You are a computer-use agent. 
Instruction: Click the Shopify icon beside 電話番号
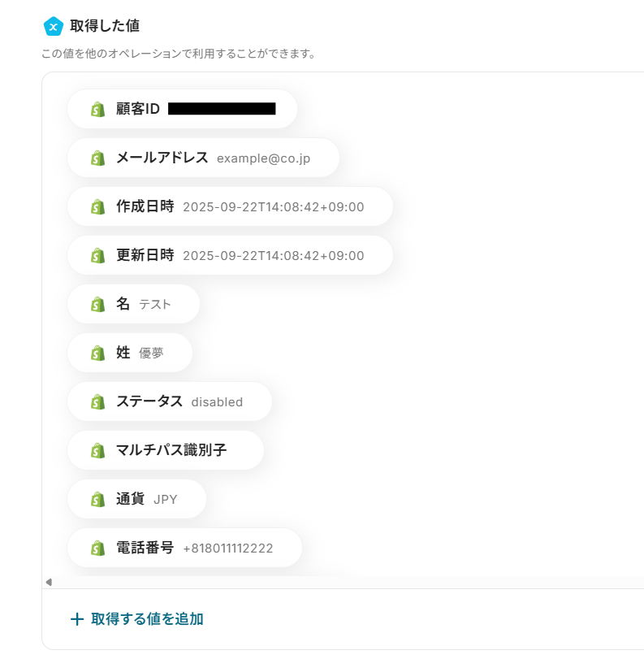tap(98, 548)
